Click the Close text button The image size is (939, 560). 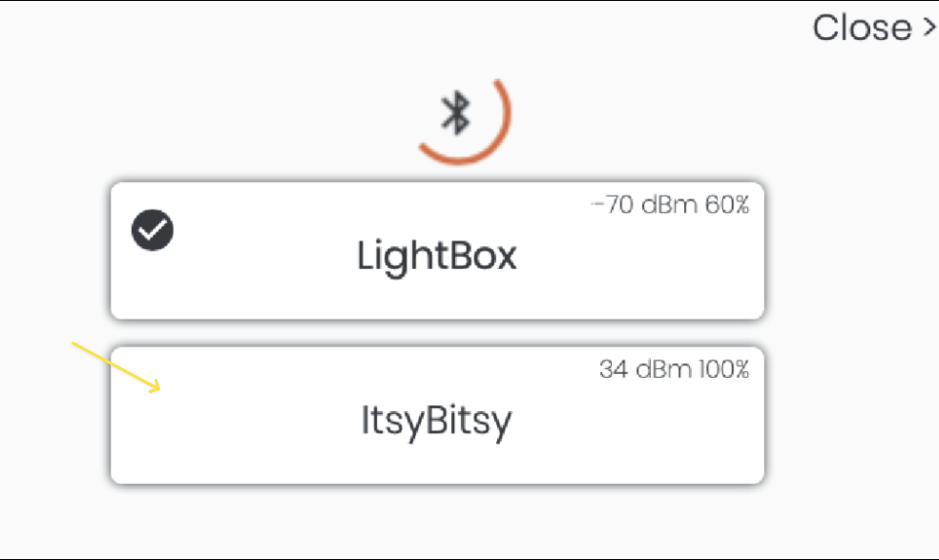(x=862, y=28)
